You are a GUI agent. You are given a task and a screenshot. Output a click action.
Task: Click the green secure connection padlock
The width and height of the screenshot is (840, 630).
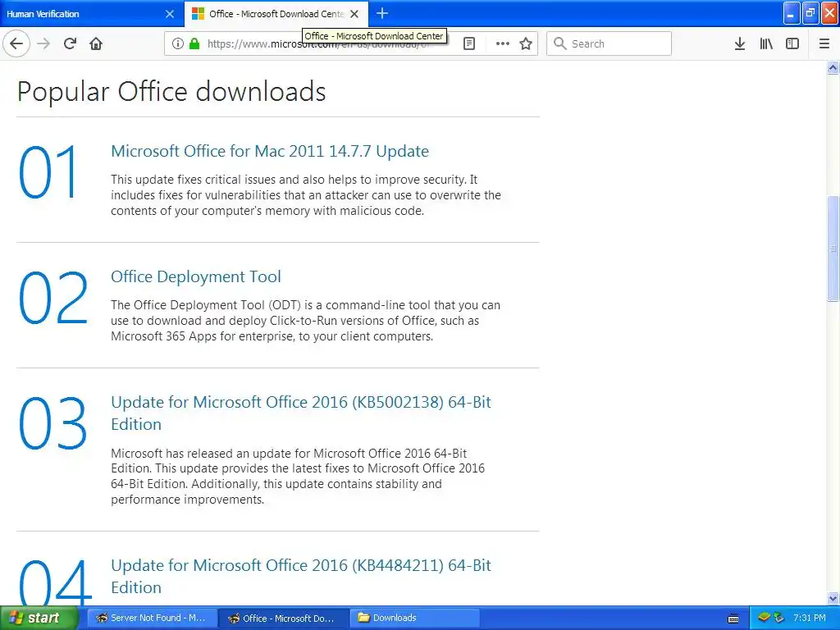pos(194,43)
